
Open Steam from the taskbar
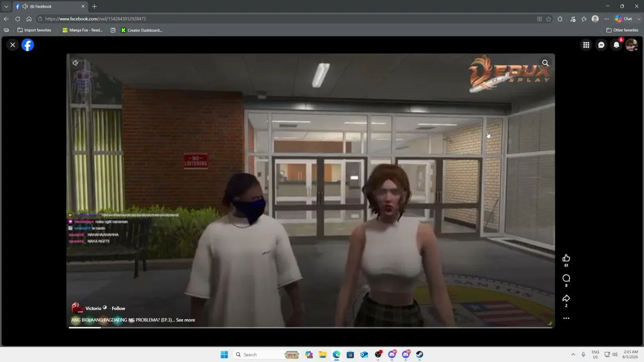420,354
